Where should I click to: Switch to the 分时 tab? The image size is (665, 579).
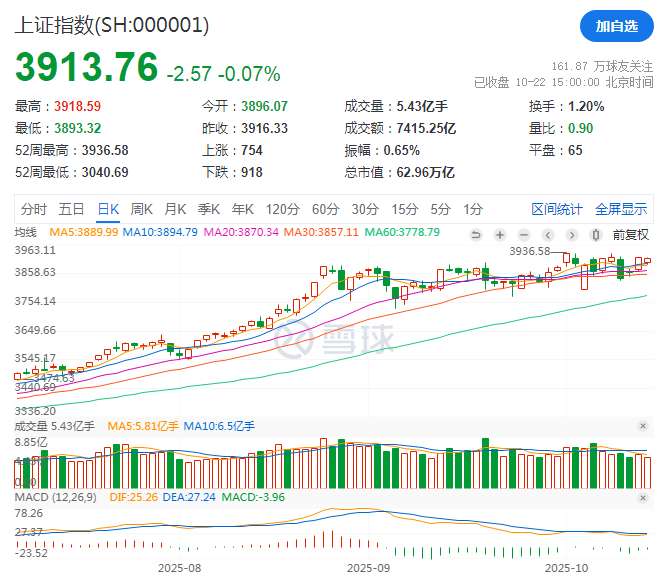pyautogui.click(x=34, y=209)
